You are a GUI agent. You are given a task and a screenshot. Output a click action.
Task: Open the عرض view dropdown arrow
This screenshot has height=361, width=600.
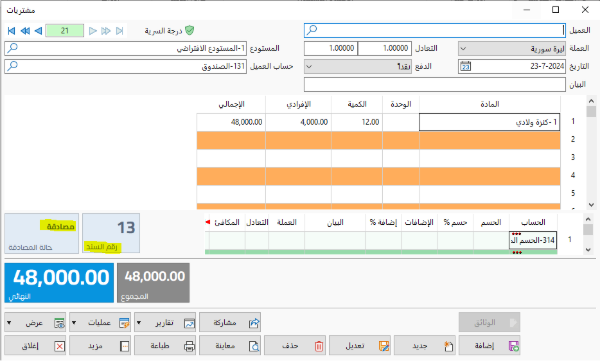tap(9, 323)
